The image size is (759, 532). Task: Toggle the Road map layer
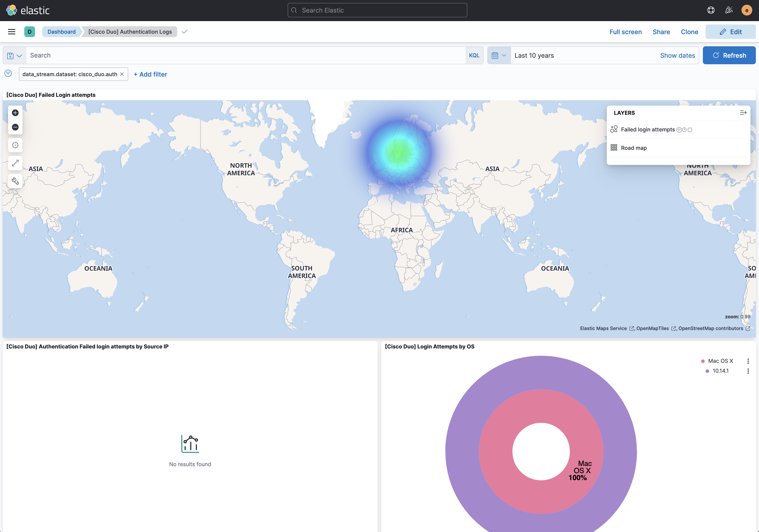(633, 148)
